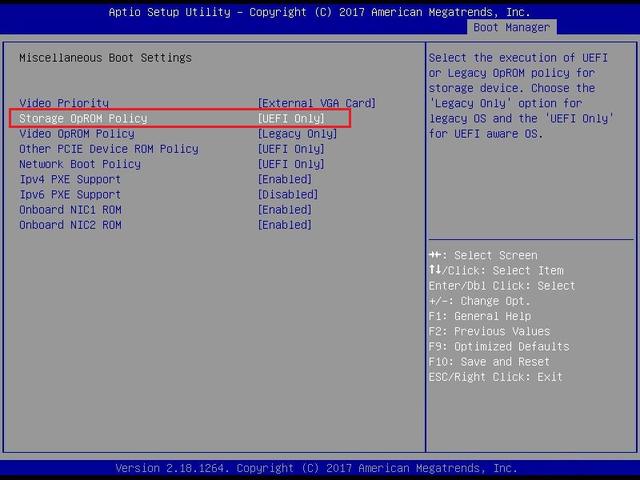This screenshot has width=640, height=480.
Task: Select the Onboard NIC1 ROM label
Action: (70, 210)
